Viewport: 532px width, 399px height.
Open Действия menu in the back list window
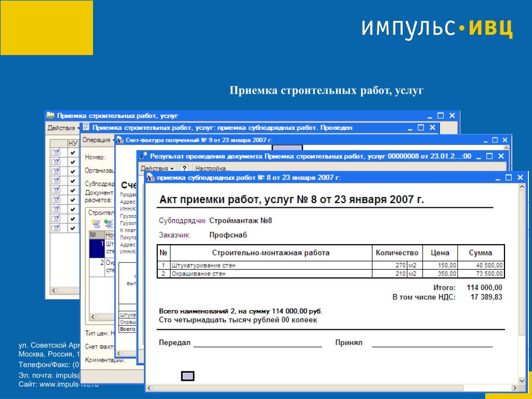[63, 128]
